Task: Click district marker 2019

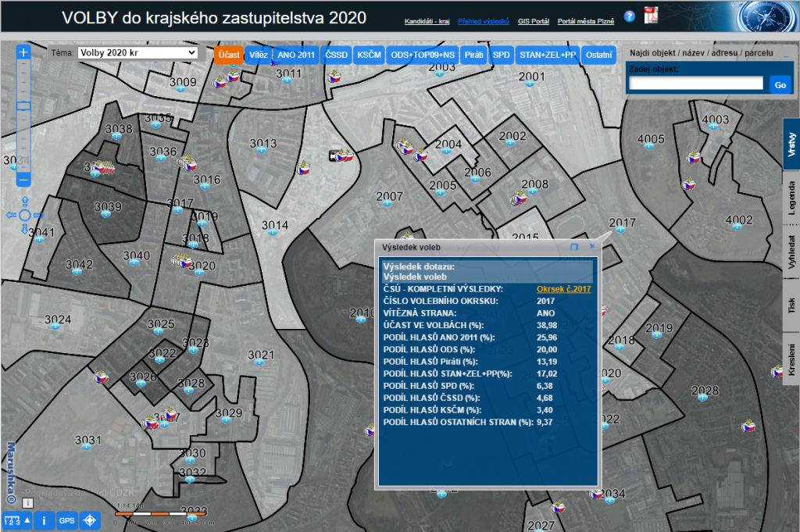Action: (x=657, y=334)
